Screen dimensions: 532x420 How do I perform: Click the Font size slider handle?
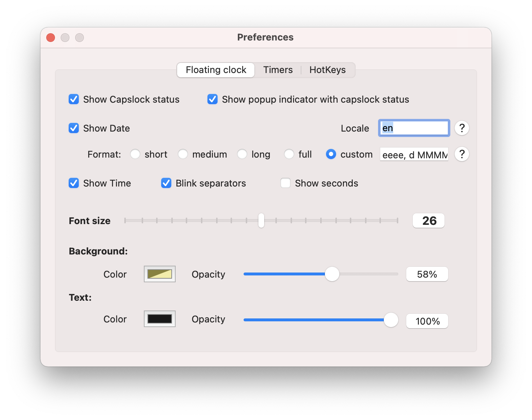[x=261, y=220]
